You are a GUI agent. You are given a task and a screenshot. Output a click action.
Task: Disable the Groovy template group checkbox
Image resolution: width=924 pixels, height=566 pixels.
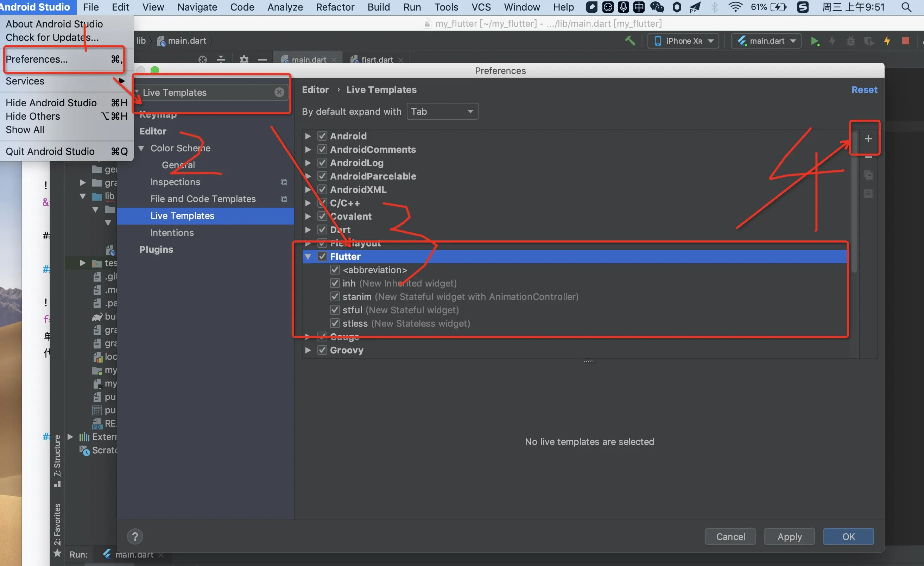(x=322, y=350)
